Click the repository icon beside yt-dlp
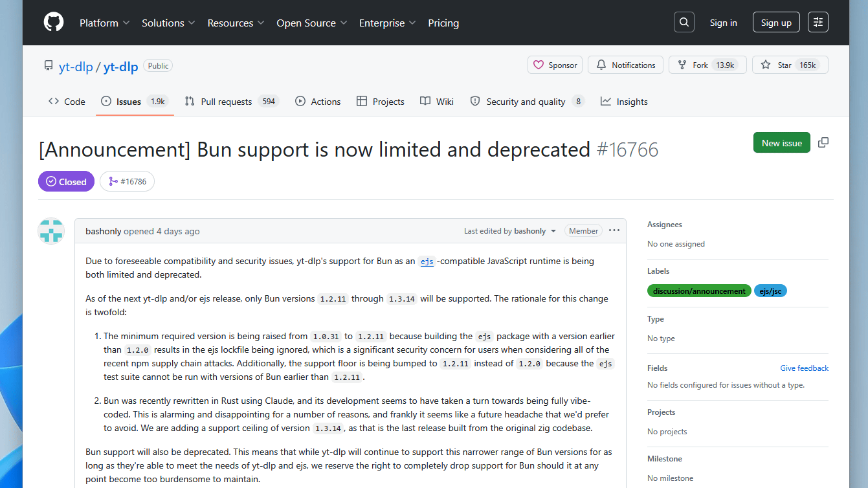The width and height of the screenshot is (868, 488). tap(49, 66)
